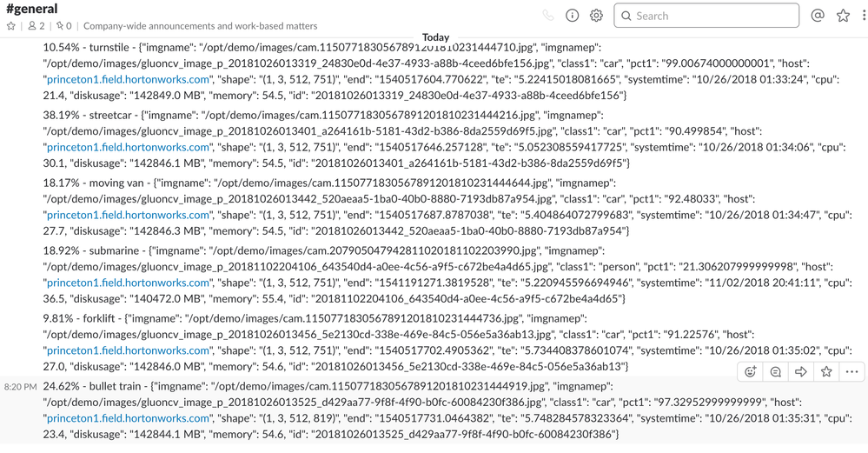This screenshot has width=868, height=453.
Task: Start a call from phone icon
Action: coord(548,16)
